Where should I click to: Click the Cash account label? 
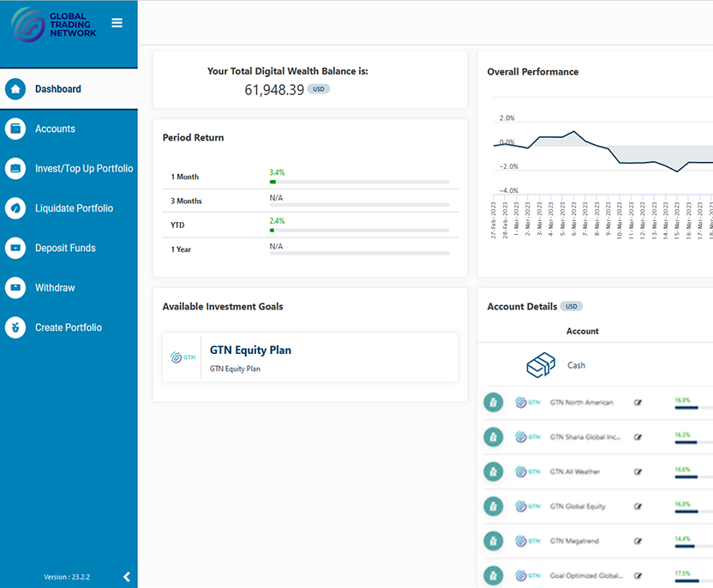pyautogui.click(x=576, y=365)
